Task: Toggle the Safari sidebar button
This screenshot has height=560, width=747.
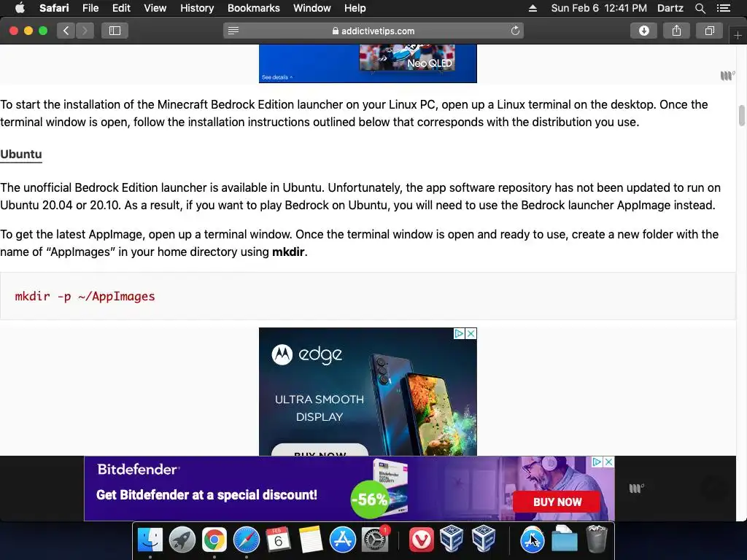Action: [x=115, y=31]
